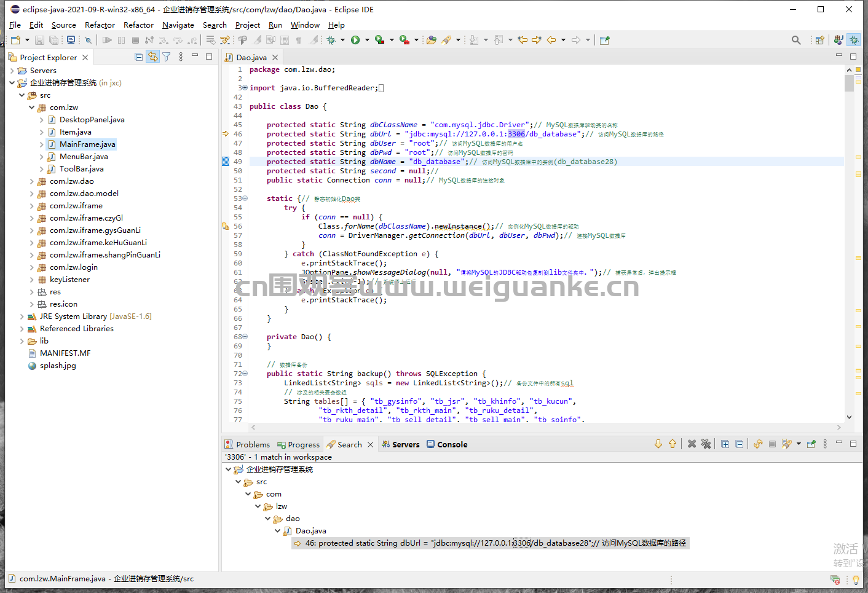Toggle Pin the Search view
This screenshot has height=593, width=868.
point(811,444)
